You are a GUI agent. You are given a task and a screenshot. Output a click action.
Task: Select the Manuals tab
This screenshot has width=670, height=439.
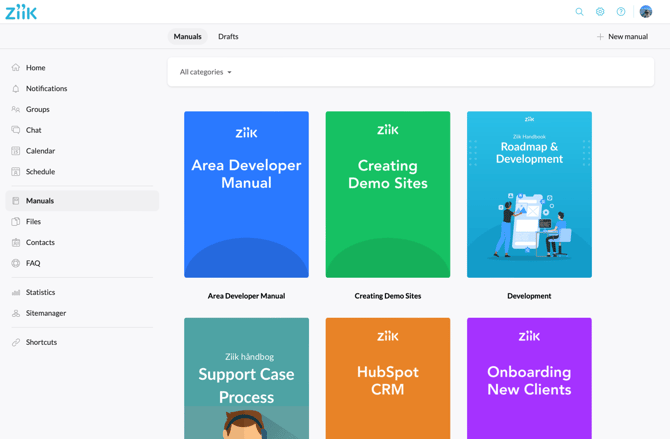click(x=187, y=36)
